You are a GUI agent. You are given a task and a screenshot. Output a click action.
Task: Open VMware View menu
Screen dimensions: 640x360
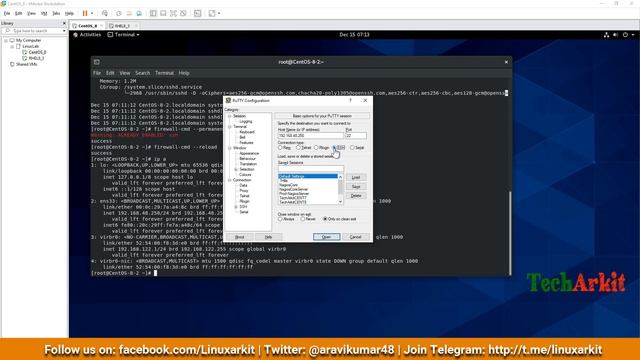(31, 13)
